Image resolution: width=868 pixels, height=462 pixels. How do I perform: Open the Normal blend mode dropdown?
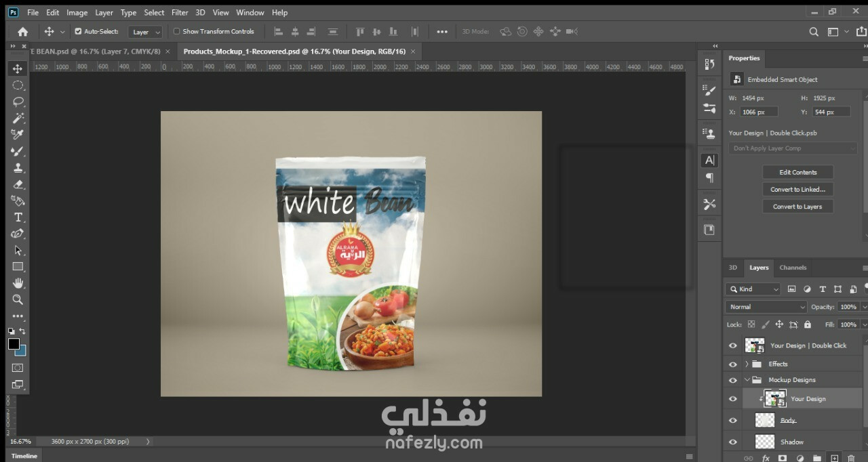coord(766,307)
